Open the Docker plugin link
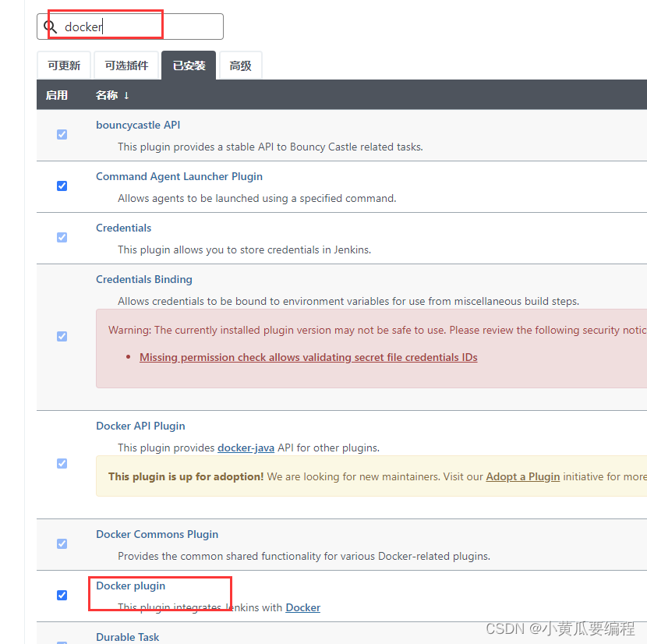Viewport: 647px width, 644px height. coord(130,586)
